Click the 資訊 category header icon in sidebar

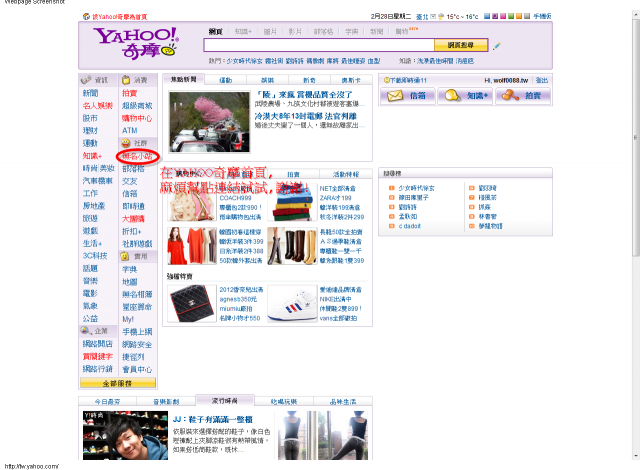[x=86, y=80]
